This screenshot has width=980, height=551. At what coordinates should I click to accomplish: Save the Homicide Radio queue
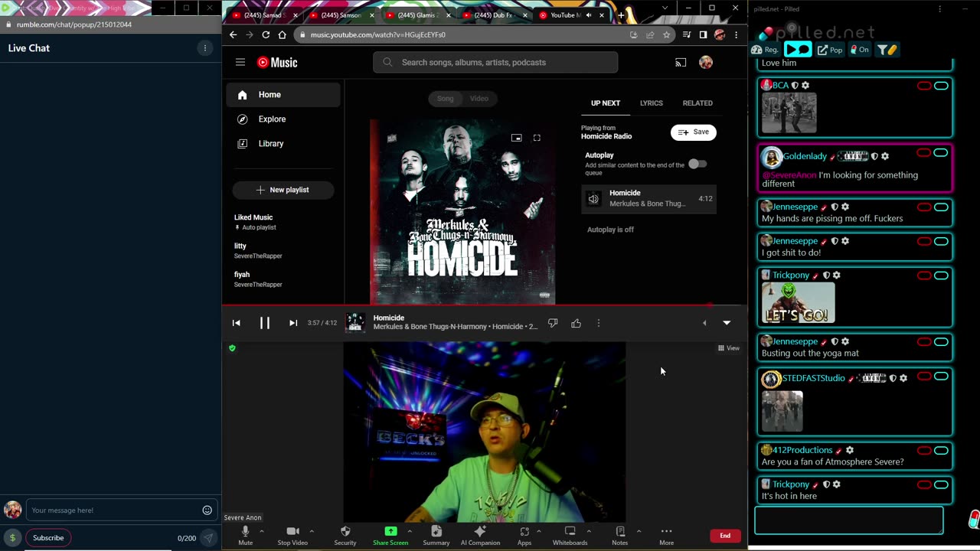point(694,132)
